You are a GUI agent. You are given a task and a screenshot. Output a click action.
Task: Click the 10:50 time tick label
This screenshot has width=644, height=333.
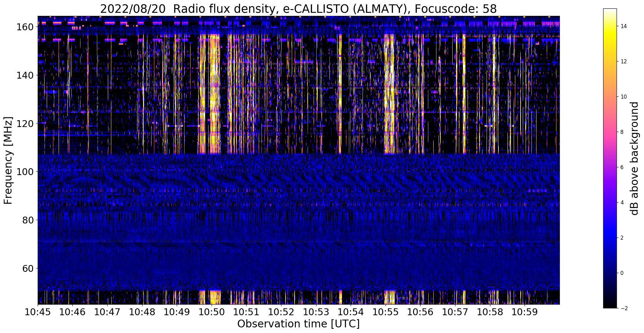click(x=212, y=311)
